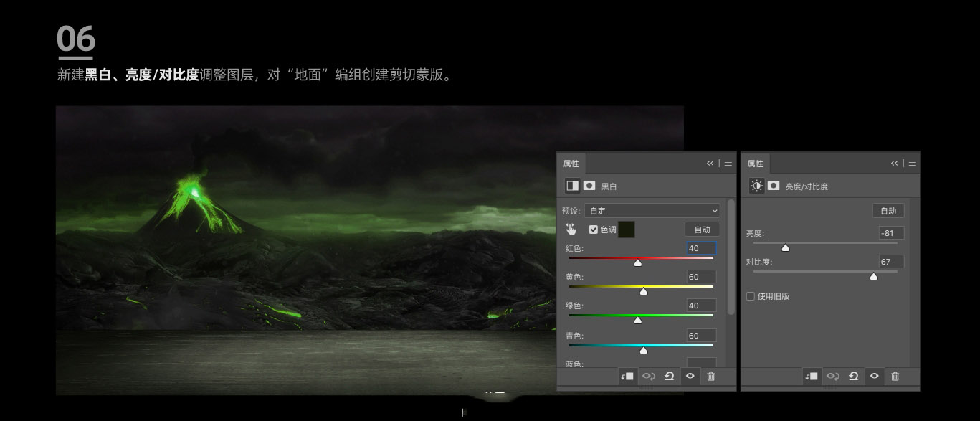980x421 pixels.
Task: Click 自动 button in 黑白 panel
Action: click(702, 230)
